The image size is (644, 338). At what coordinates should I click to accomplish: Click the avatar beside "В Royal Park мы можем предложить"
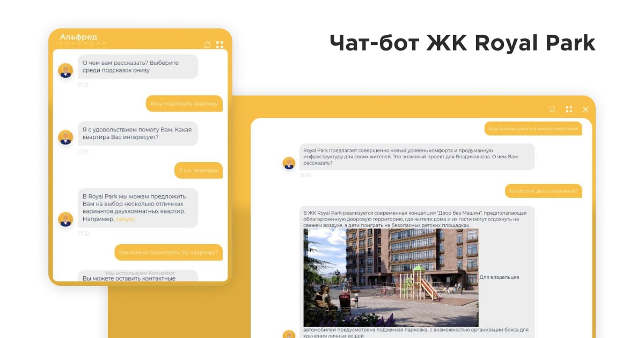(x=65, y=219)
